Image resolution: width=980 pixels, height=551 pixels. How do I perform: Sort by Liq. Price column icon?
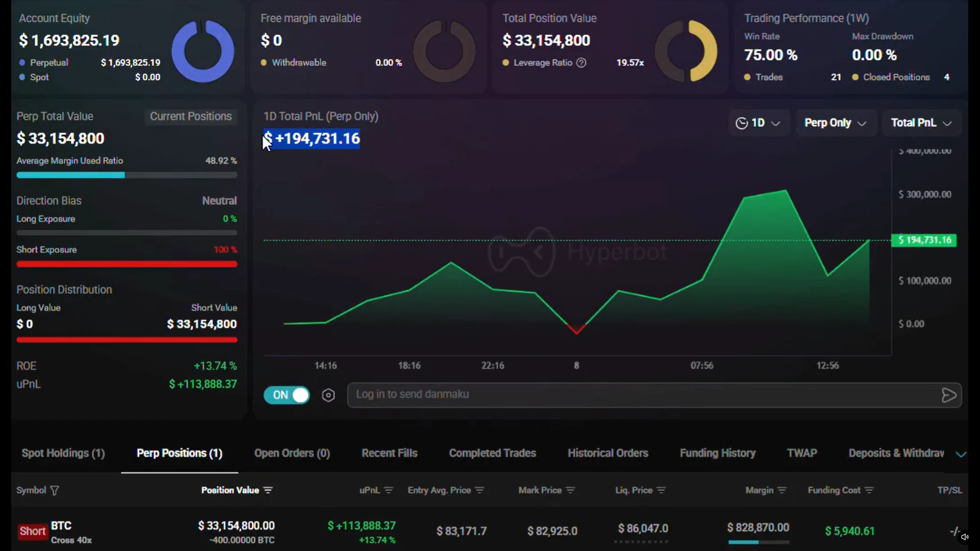pyautogui.click(x=661, y=490)
